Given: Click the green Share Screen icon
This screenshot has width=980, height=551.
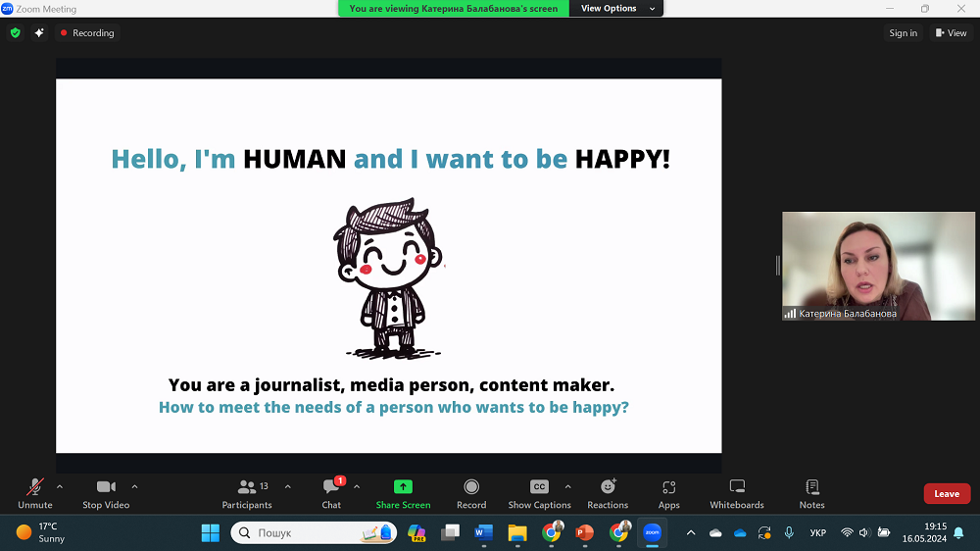Looking at the screenshot, I should pos(403,487).
